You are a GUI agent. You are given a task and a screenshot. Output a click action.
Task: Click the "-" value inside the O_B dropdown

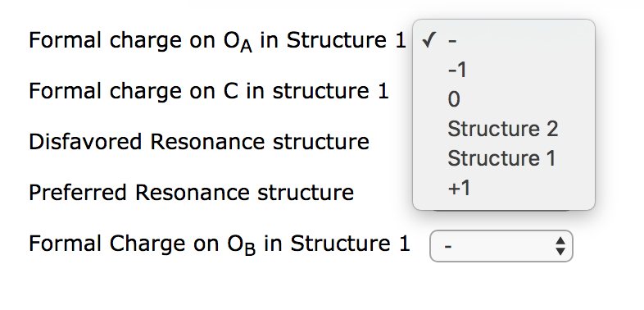448,246
